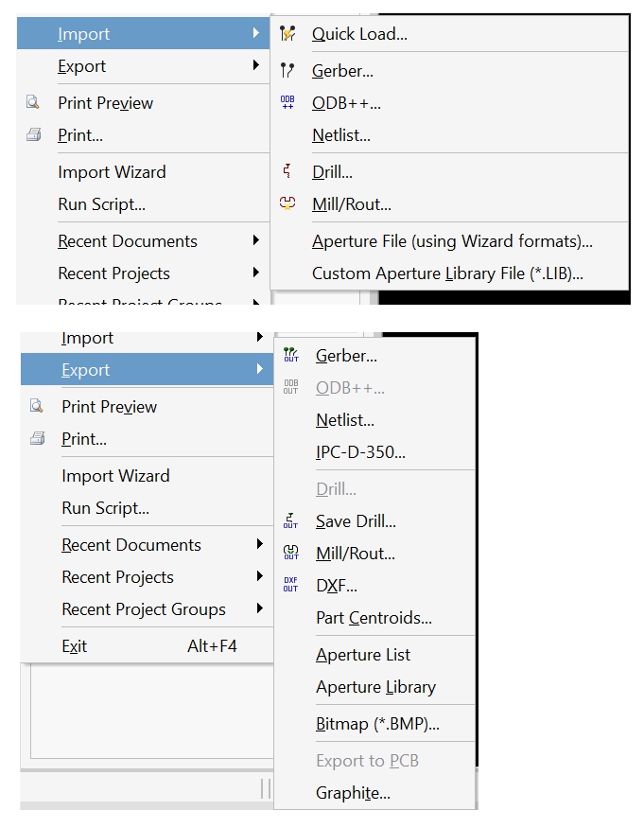The height and width of the screenshot is (828, 644).
Task: Click Gerber icon in the Import submenu
Action: pyautogui.click(x=287, y=70)
